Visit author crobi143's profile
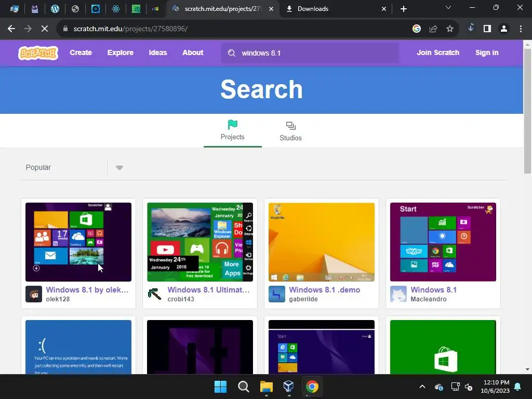 [180, 299]
